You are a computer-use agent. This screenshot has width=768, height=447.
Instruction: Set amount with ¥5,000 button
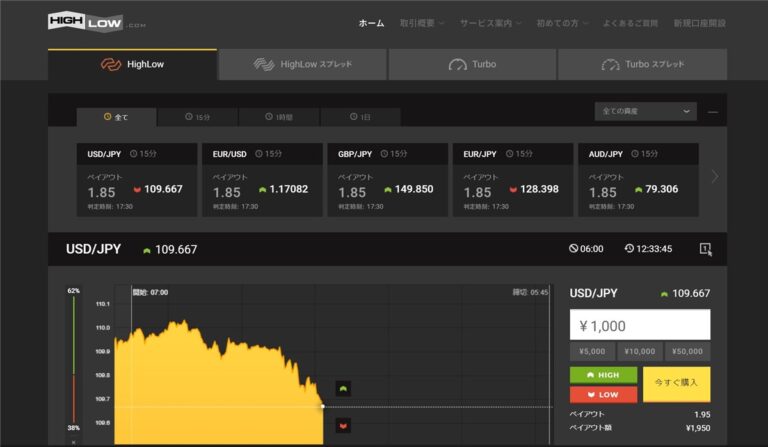click(x=592, y=352)
